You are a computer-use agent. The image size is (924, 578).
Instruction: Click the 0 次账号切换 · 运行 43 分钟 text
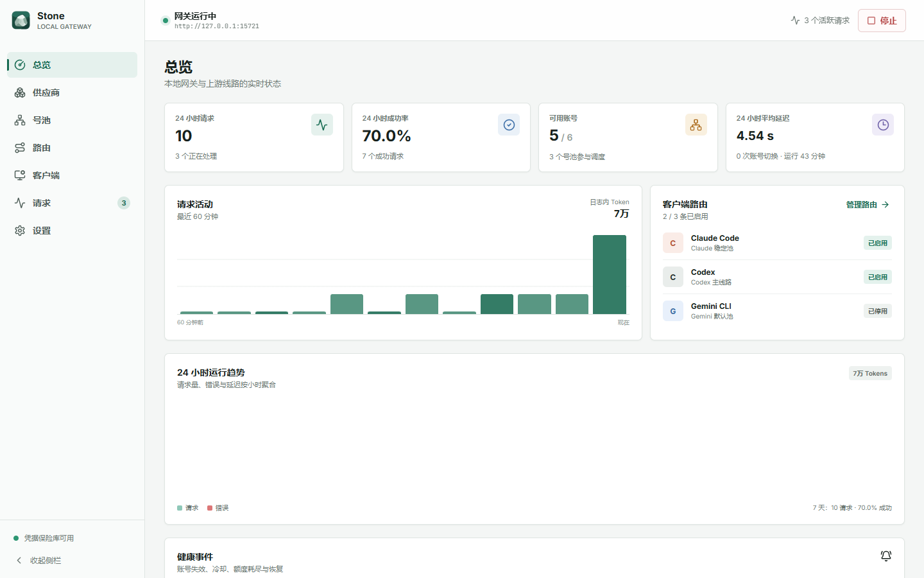click(780, 156)
